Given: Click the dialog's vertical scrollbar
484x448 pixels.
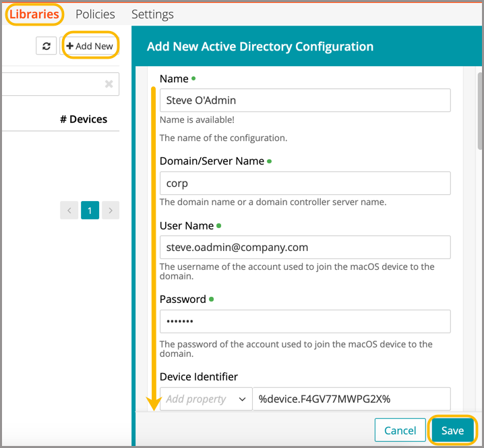Looking at the screenshot, I should (480, 115).
